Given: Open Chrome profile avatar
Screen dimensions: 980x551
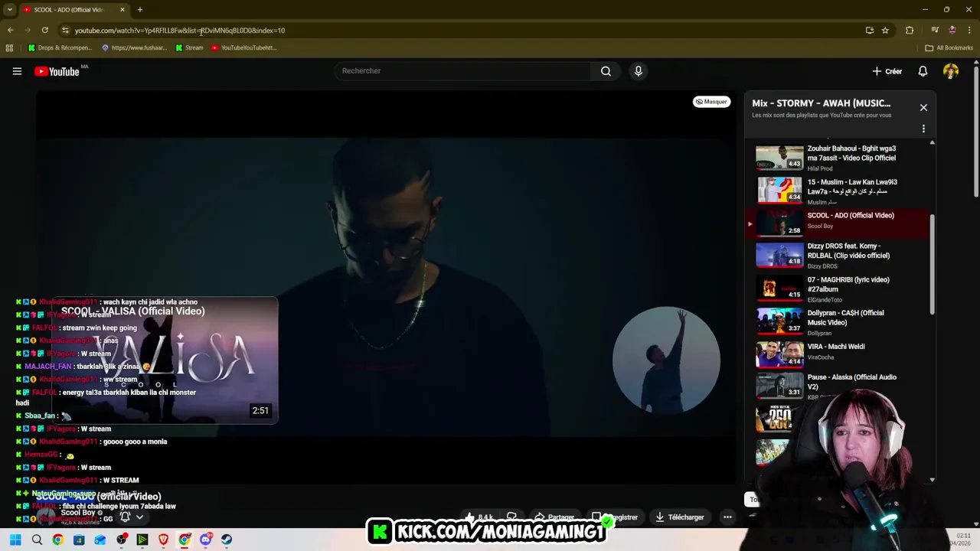Looking at the screenshot, I should coord(952,31).
